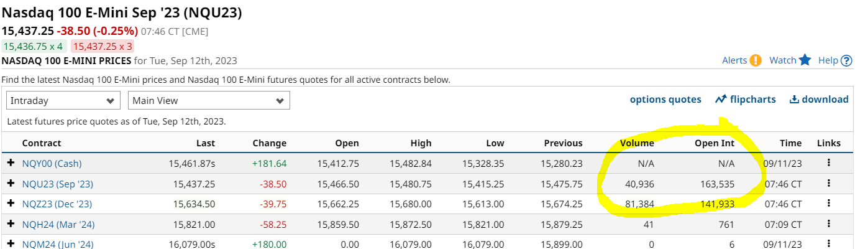Expand the NQZ23 (Dec '23) row
The width and height of the screenshot is (868, 249).
tap(11, 204)
